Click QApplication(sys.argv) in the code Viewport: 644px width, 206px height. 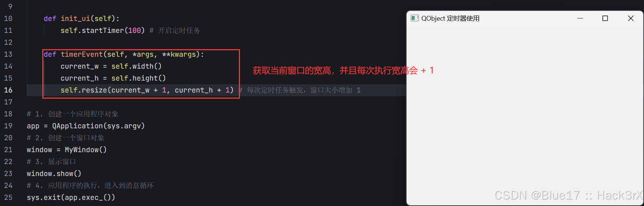(x=98, y=126)
